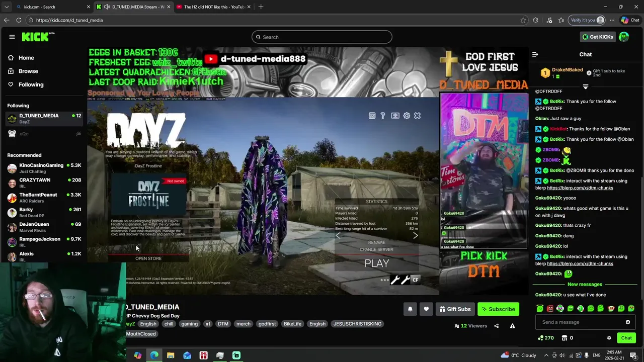Open DrakeNBaked leaderboard entry

tap(562, 73)
